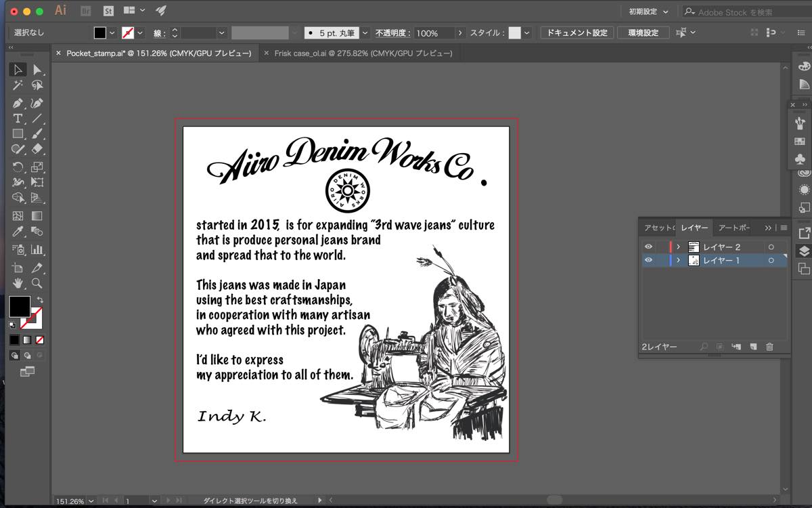Create new layer in Layers panel

pyautogui.click(x=753, y=347)
